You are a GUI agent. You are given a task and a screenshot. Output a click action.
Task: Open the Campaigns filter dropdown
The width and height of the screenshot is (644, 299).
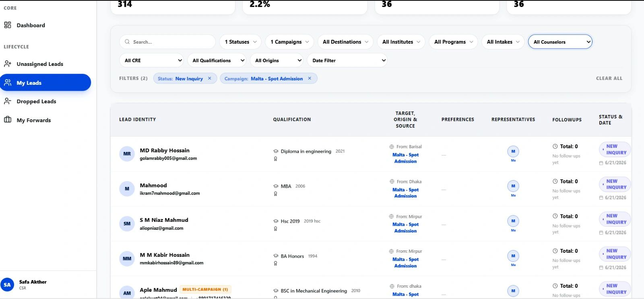[289, 42]
